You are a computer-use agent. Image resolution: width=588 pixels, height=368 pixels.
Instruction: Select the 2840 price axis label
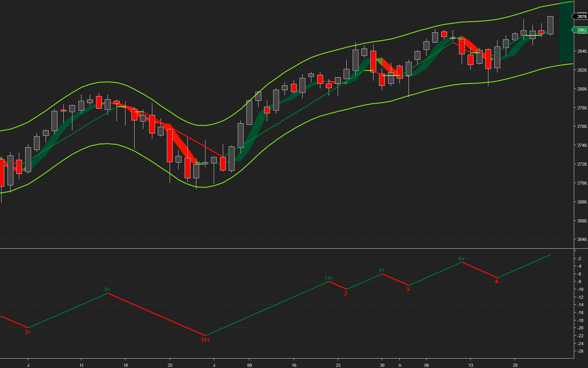coord(582,51)
